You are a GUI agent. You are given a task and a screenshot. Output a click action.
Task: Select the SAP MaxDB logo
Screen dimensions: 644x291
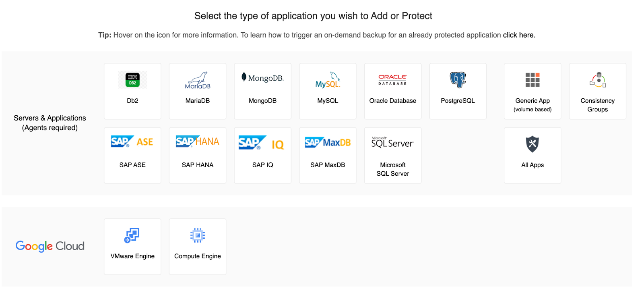(x=328, y=142)
